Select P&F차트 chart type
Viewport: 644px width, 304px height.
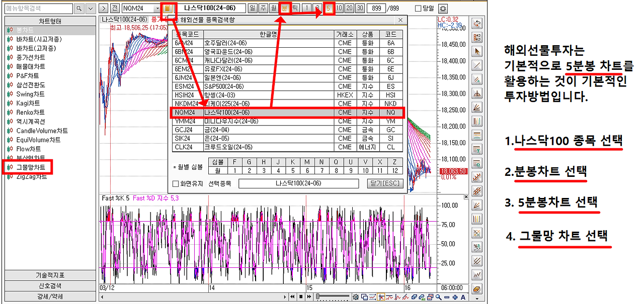point(27,76)
